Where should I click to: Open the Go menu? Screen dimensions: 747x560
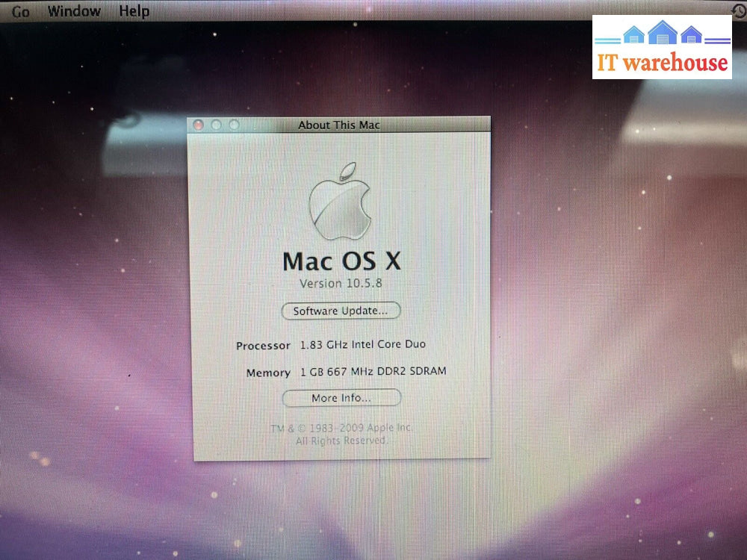coord(20,12)
